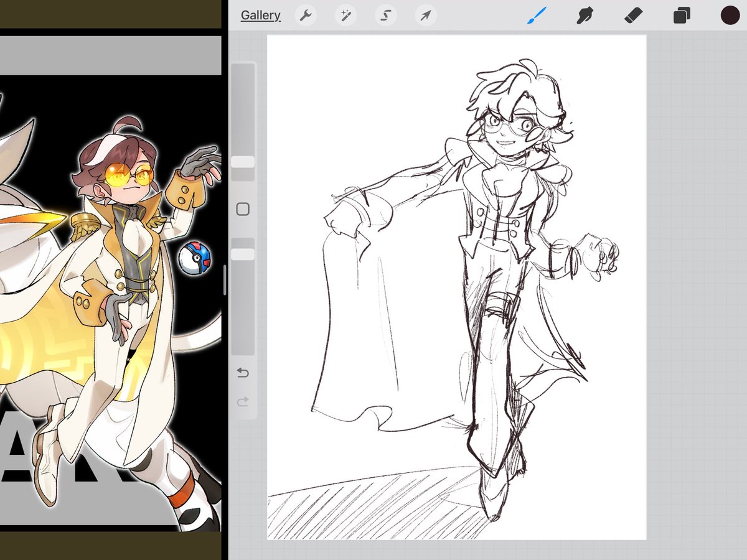Undo the last stroke
This screenshot has width=747, height=560.
243,373
